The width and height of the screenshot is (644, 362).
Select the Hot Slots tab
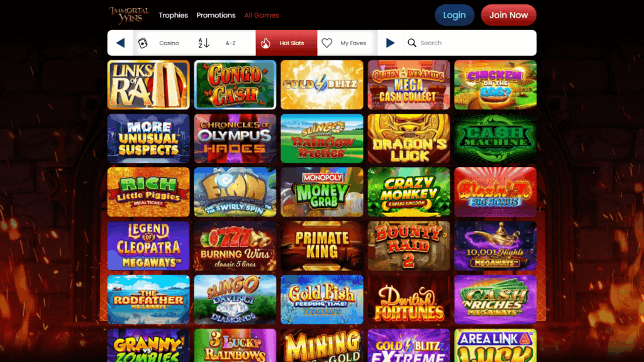click(286, 43)
